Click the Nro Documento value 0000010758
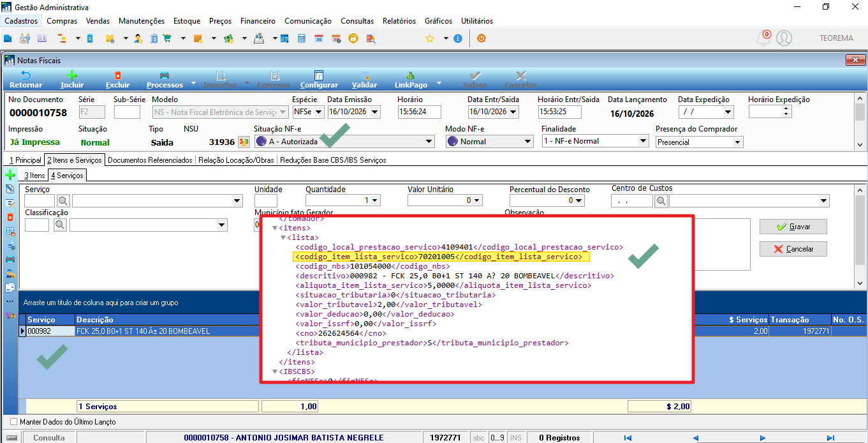The image size is (868, 443). pyautogui.click(x=38, y=113)
